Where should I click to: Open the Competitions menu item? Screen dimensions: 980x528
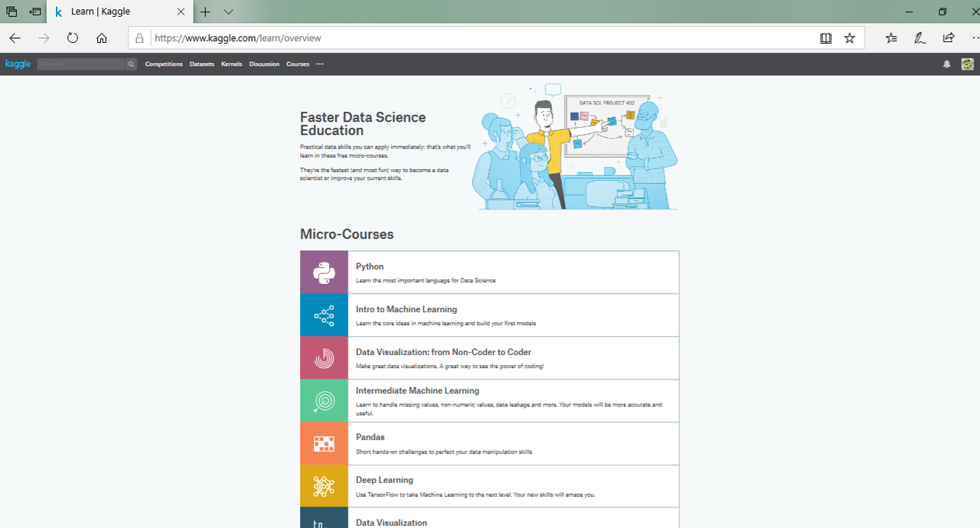[164, 64]
